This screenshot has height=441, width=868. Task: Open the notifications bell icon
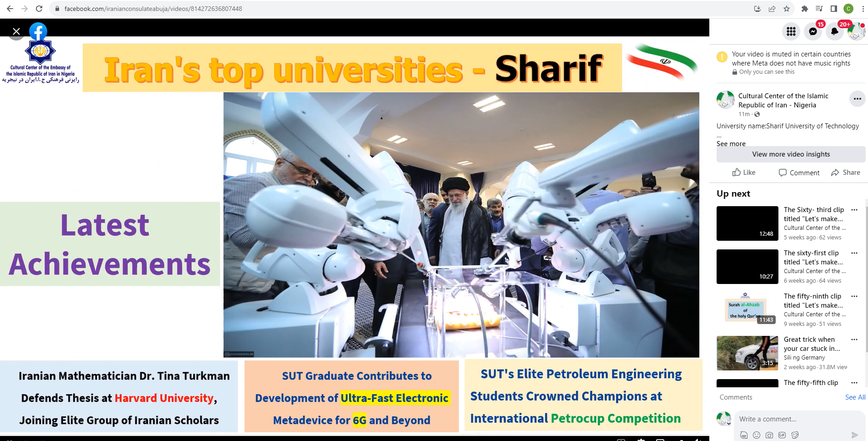[x=835, y=31]
